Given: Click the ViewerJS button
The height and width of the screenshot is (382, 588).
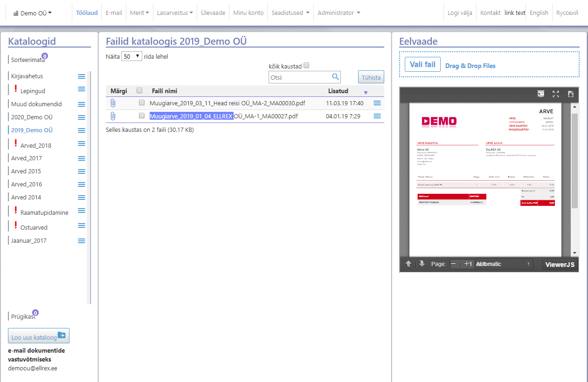Looking at the screenshot, I should (560, 265).
